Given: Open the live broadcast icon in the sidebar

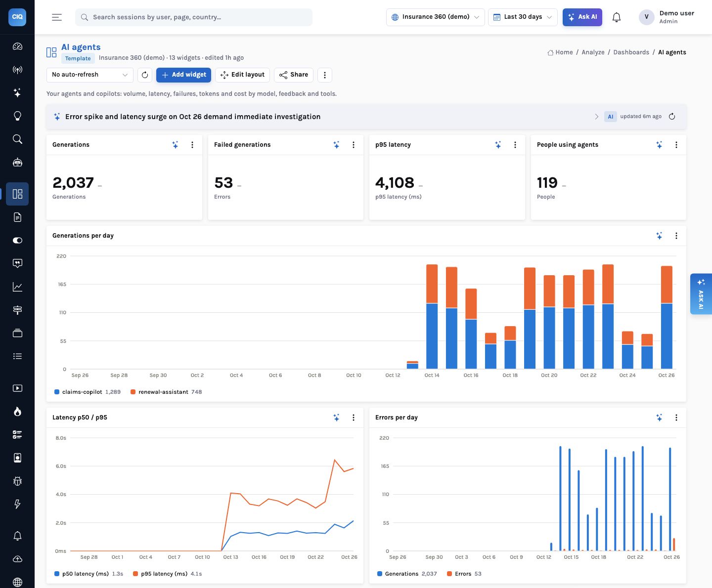Looking at the screenshot, I should [x=17, y=70].
